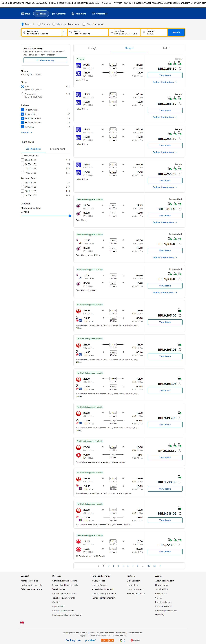Enable the Direct flights only checkbox
This screenshot has width=206, height=644.
(84, 24)
